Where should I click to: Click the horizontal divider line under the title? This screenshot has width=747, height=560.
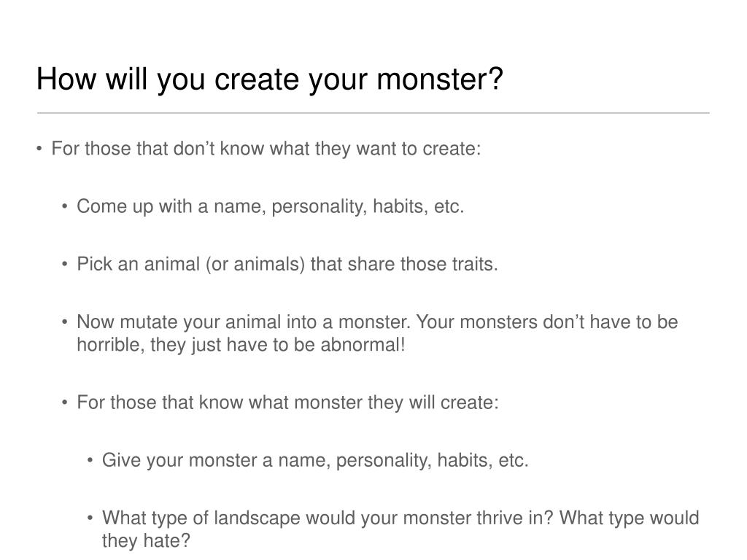(x=373, y=113)
